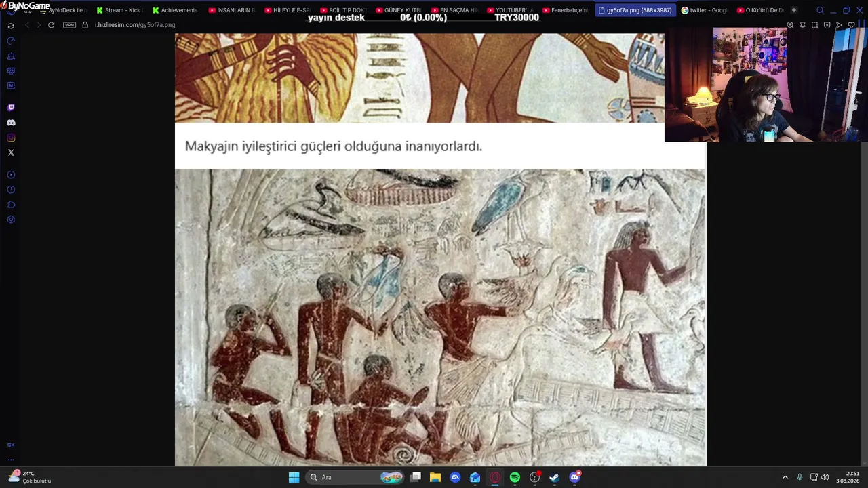Open the snapshot tool in the toolbar
Screen dimensions: 868x488
point(814,25)
